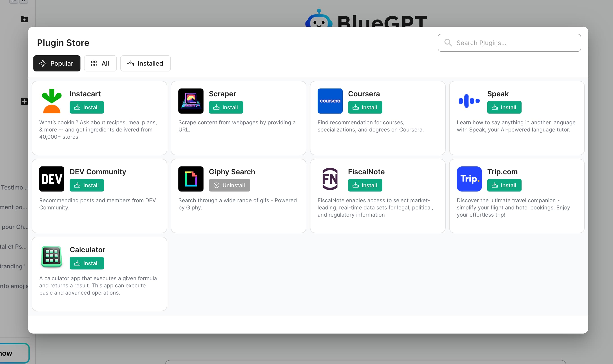Screen dimensions: 613x364
Task: Install the Speak plugin
Action: [504, 107]
